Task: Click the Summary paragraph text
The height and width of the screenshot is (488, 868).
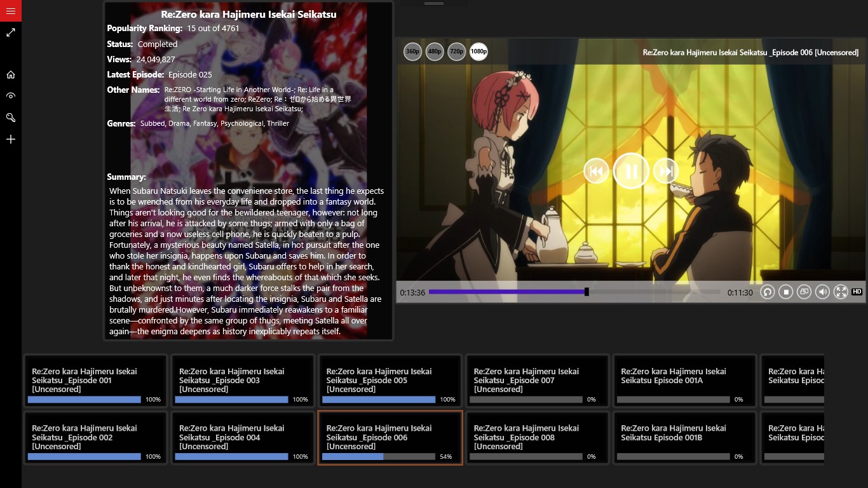Action: pyautogui.click(x=247, y=261)
